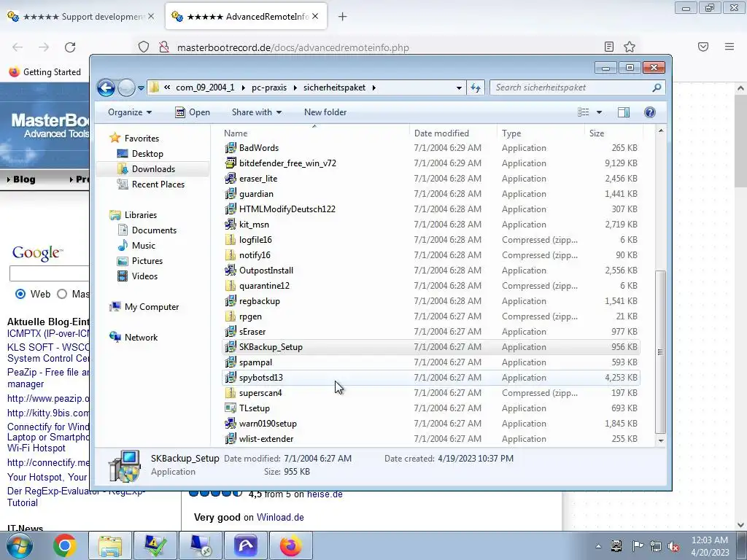
Task: Select OutpostInstall application icon
Action: 231,271
